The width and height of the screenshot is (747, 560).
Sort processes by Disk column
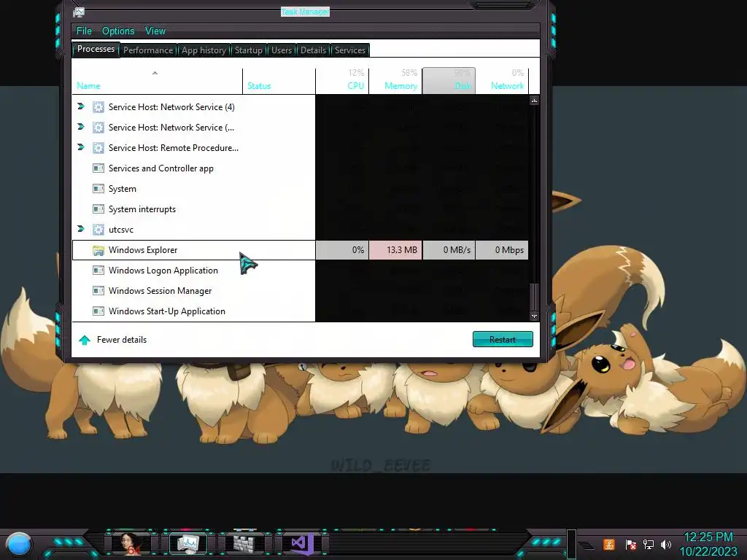tap(449, 82)
